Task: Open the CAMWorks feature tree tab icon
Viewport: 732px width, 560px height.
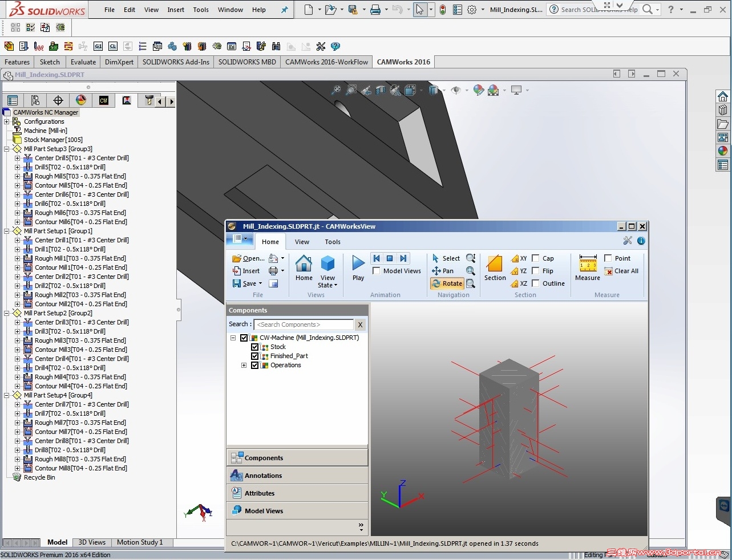Action: tap(104, 100)
